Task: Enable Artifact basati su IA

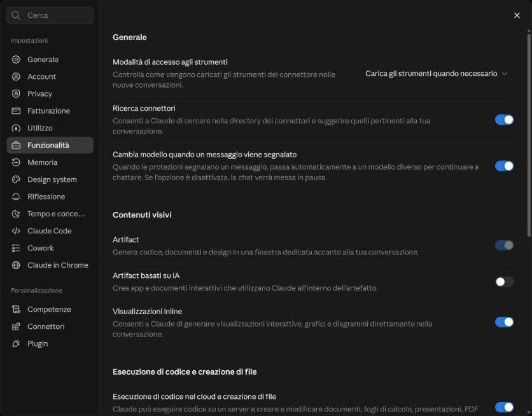Action: (504, 282)
